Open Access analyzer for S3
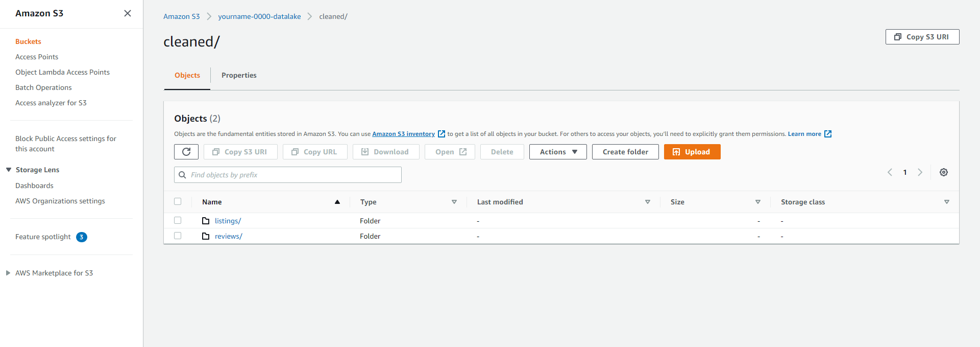 point(51,103)
